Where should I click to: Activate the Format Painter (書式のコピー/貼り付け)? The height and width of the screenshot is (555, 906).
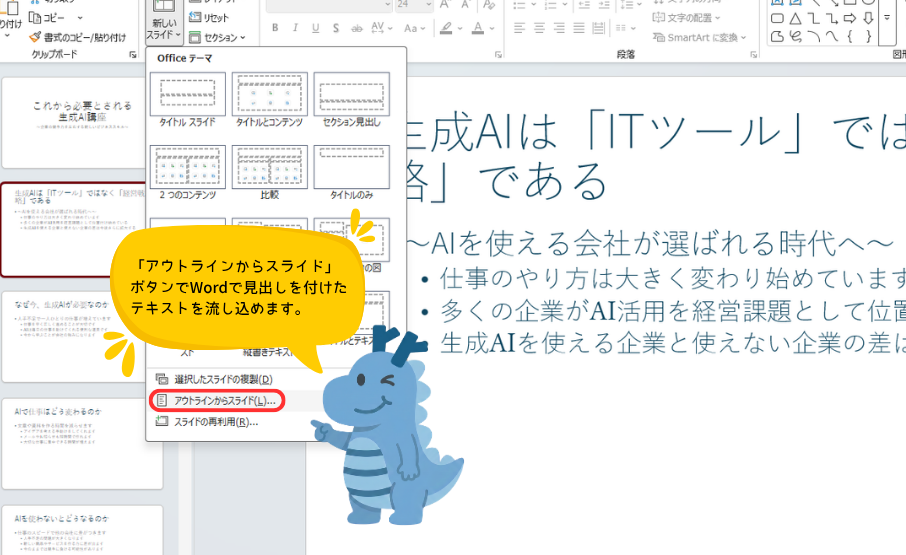(78, 38)
